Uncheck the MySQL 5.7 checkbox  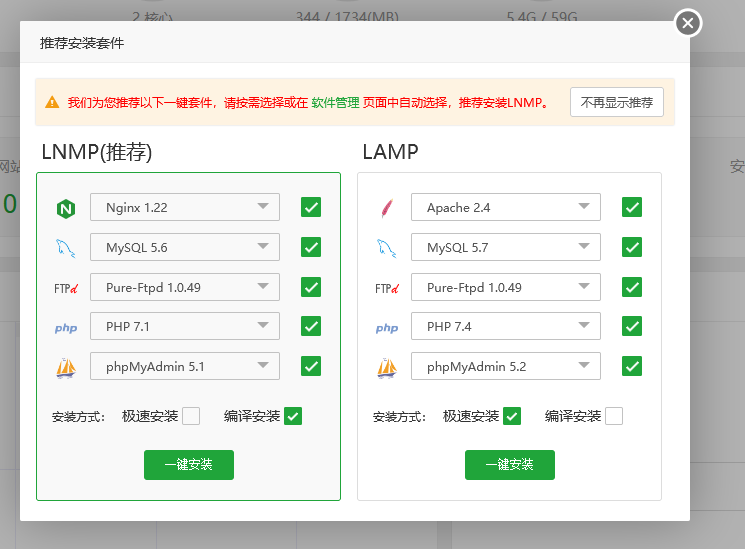632,247
